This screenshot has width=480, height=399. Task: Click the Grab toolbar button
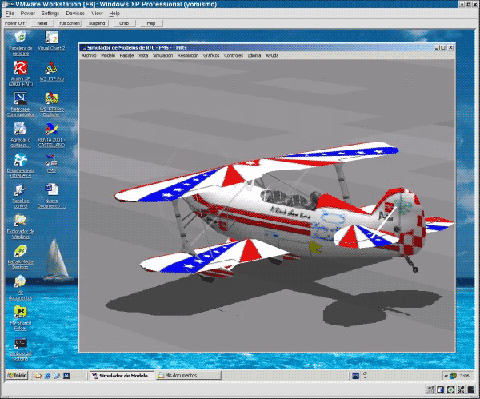[124, 23]
